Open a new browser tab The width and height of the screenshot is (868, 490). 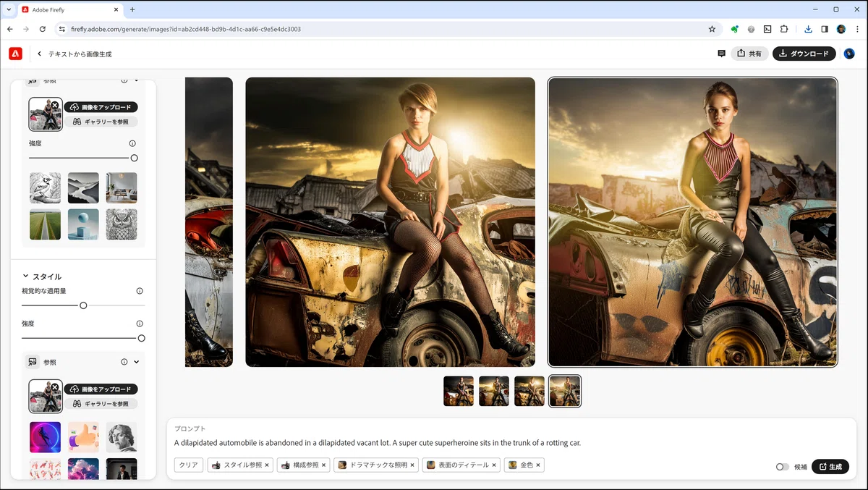click(132, 9)
